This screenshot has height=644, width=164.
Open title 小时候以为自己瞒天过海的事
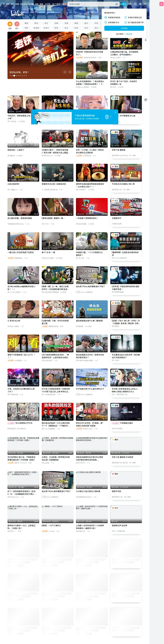[88, 491]
